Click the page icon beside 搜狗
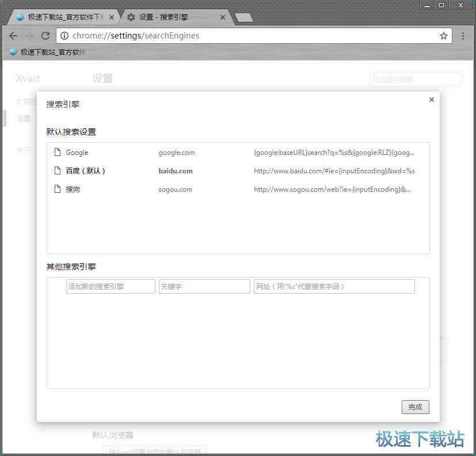 coord(58,189)
